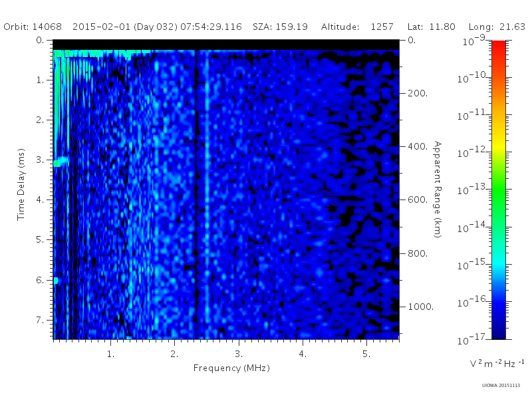
Task: Click the 'Frequency (MHz)' axis label
Action: [231, 368]
